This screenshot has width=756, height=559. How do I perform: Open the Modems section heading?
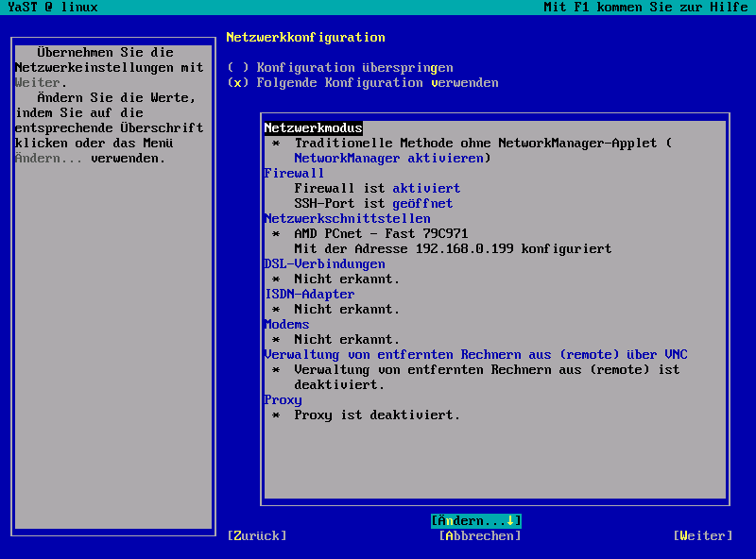coord(287,324)
